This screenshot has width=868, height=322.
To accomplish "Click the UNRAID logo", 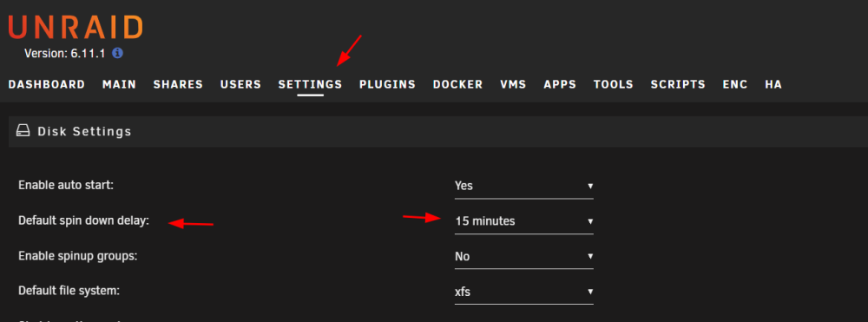I will [76, 27].
